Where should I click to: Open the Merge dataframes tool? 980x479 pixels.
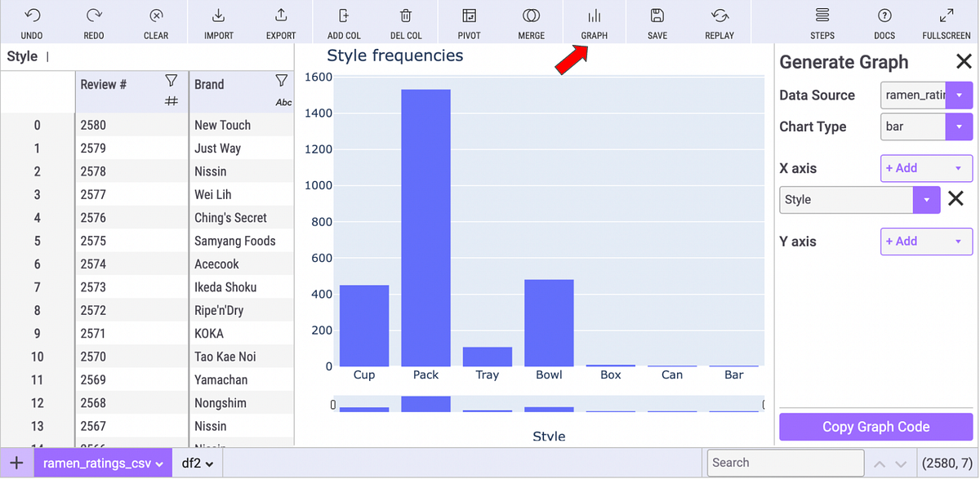(x=531, y=22)
